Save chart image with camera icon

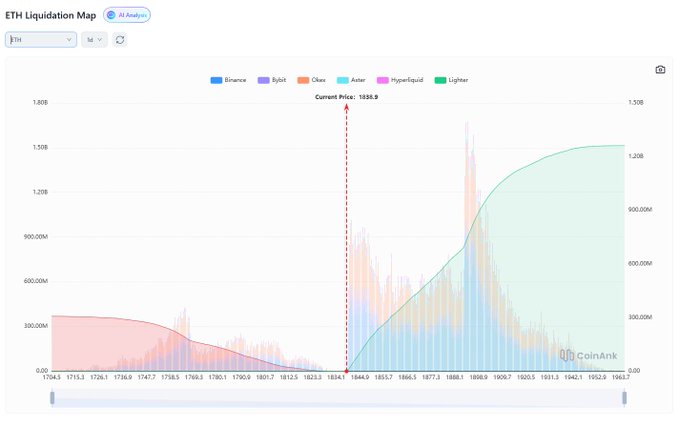660,69
